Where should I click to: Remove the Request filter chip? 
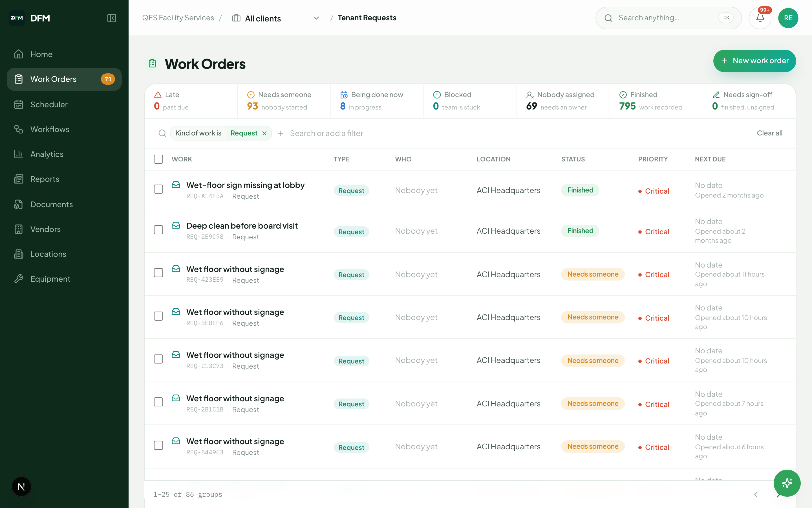pyautogui.click(x=264, y=133)
